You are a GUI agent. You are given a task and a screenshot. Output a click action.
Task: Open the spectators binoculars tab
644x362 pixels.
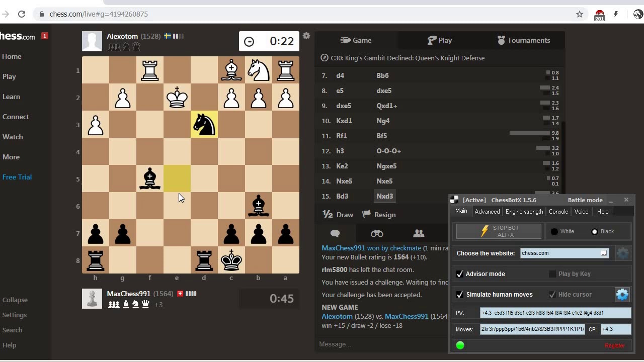pos(377,233)
